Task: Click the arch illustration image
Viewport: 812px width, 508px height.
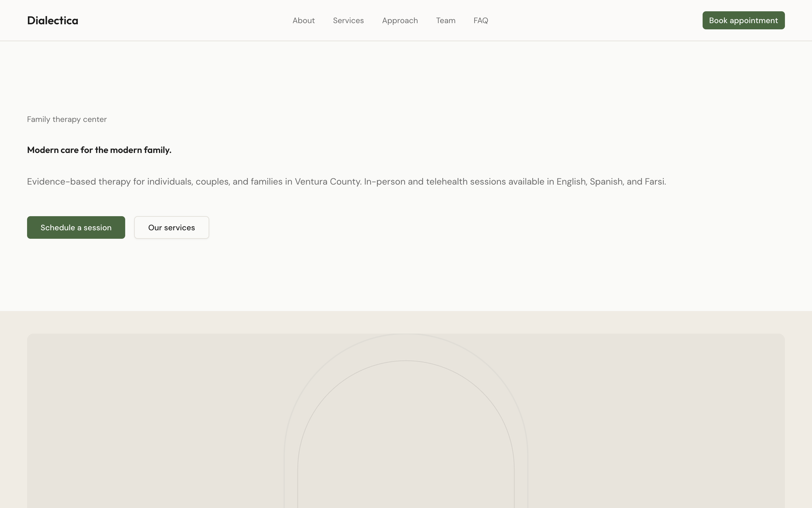Action: coord(406,421)
